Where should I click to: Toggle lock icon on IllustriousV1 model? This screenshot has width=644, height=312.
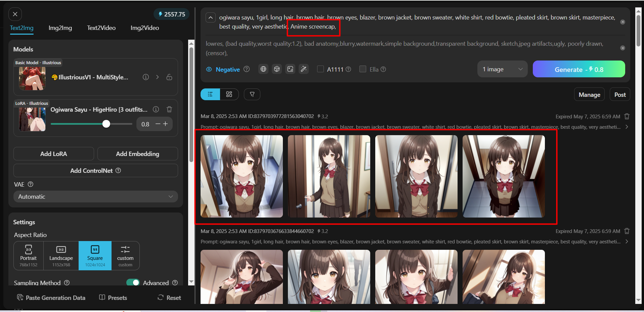pos(169,77)
